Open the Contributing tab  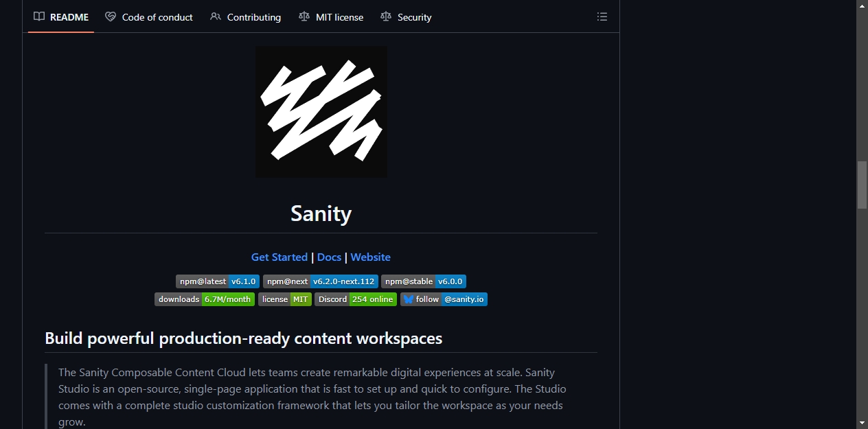[246, 17]
